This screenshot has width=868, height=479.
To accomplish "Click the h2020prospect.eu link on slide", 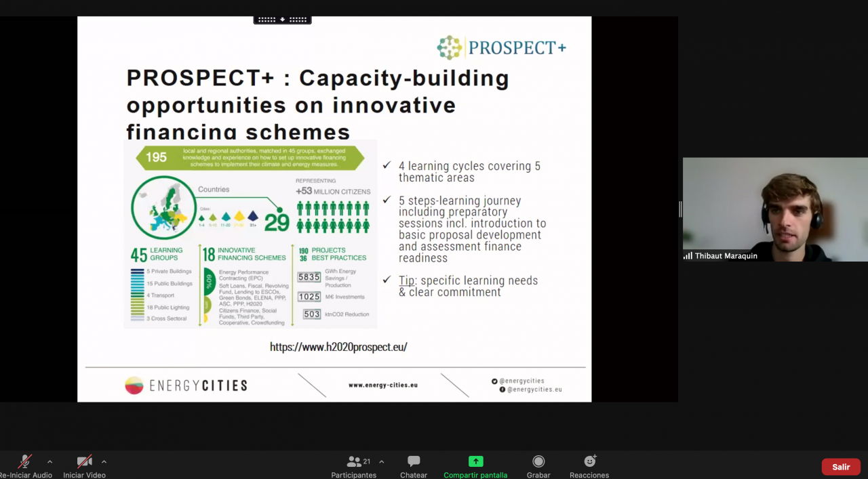I will tap(338, 347).
